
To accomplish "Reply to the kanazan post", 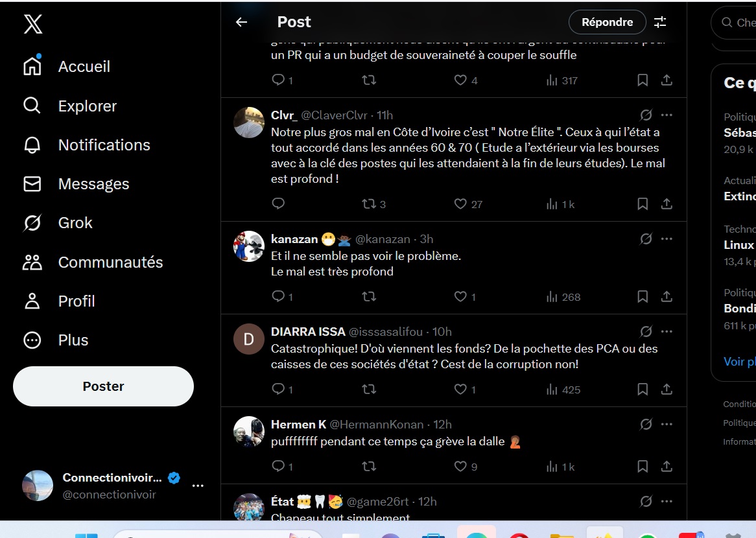I will coord(278,297).
